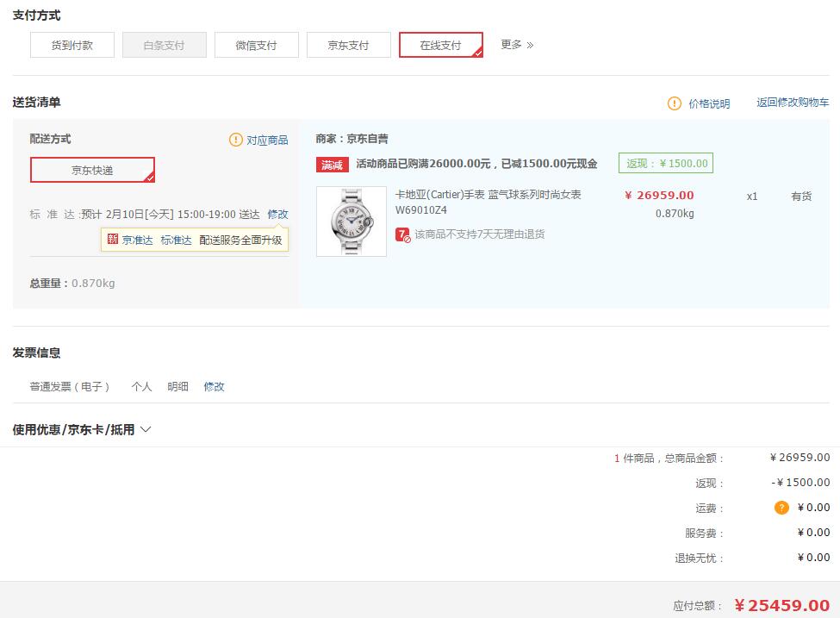The height and width of the screenshot is (618, 840).
Task: Click the orange 运费 question mark icon
Action: tap(781, 507)
